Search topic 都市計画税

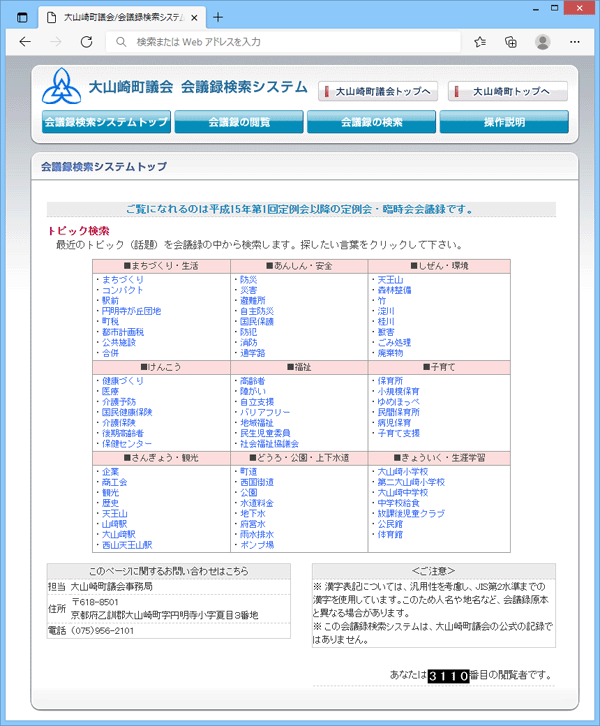tap(123, 332)
